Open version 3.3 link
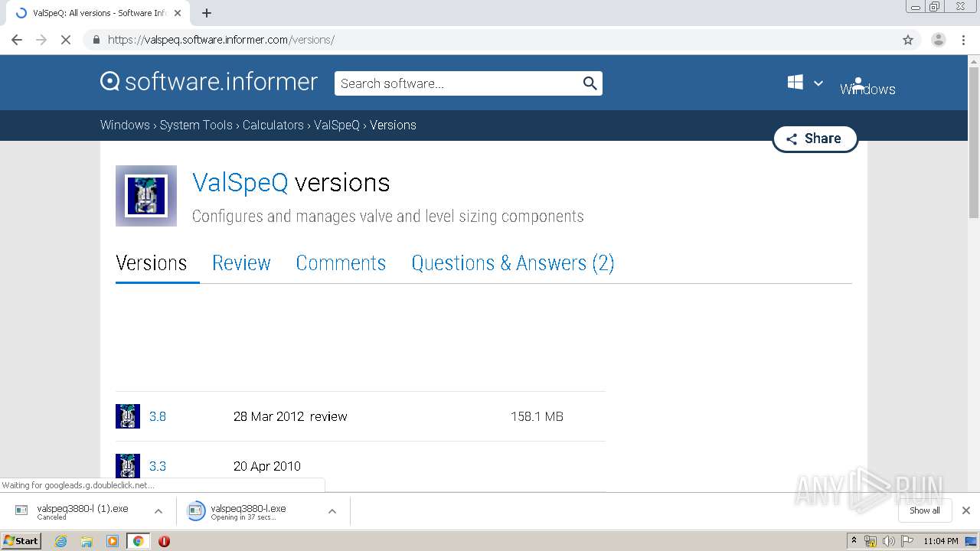 coord(158,466)
